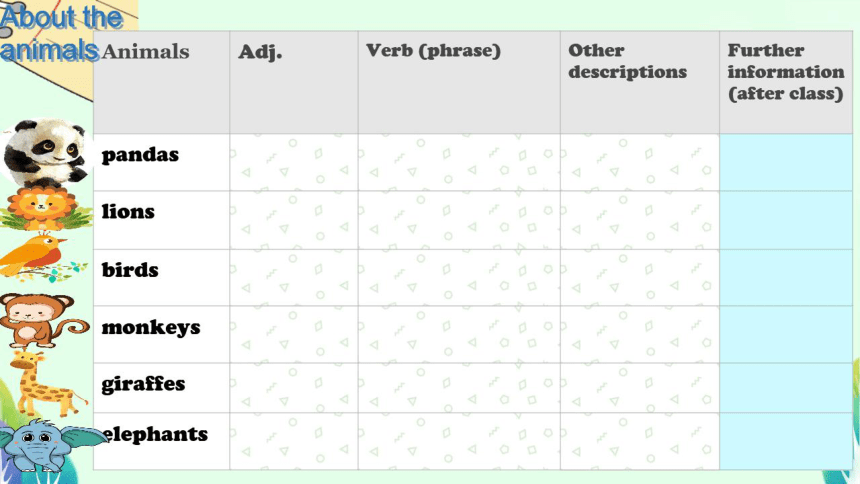
Task: Select the 'monkeys' row label
Action: click(x=151, y=328)
